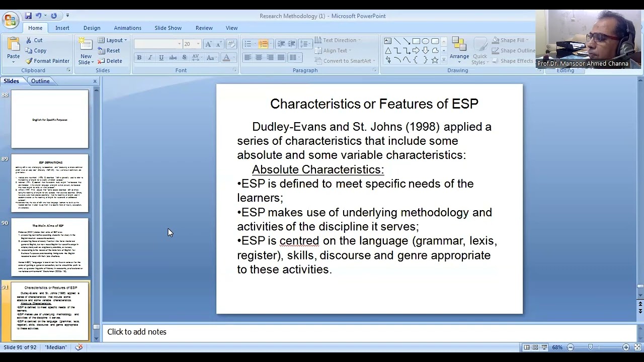The width and height of the screenshot is (644, 362).
Task: Expand Align Text options
Action: [333, 50]
